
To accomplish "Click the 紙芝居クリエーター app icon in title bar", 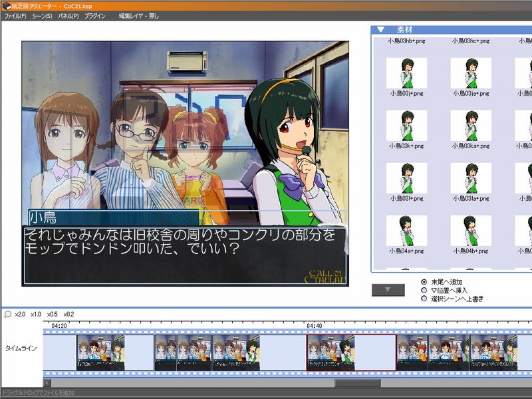I will (6, 6).
